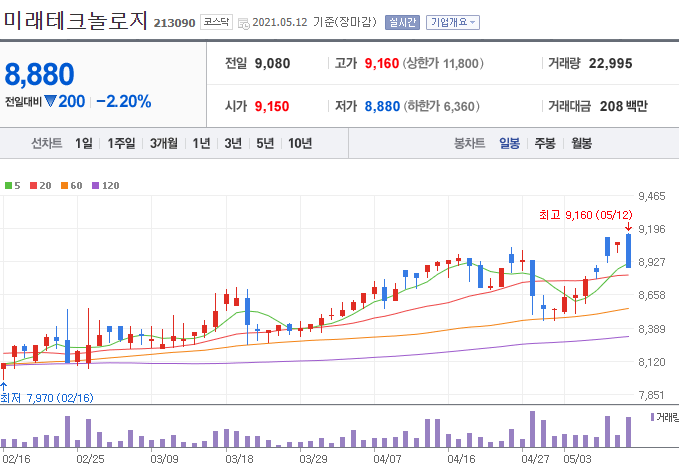The width and height of the screenshot is (679, 472).
Task: Click the 최고 9,160 (05/12) label
Action: (585, 215)
